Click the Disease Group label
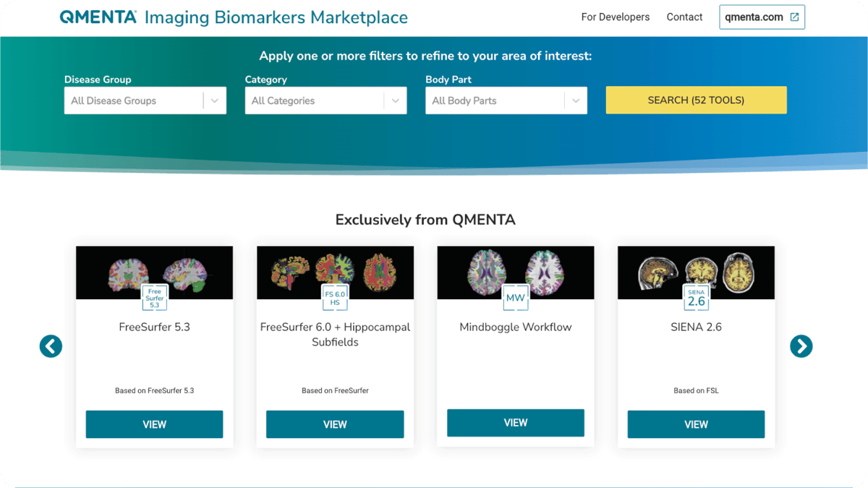 tap(98, 80)
